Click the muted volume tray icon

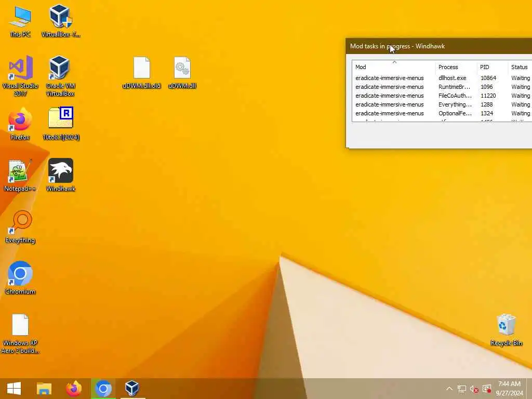(x=474, y=389)
